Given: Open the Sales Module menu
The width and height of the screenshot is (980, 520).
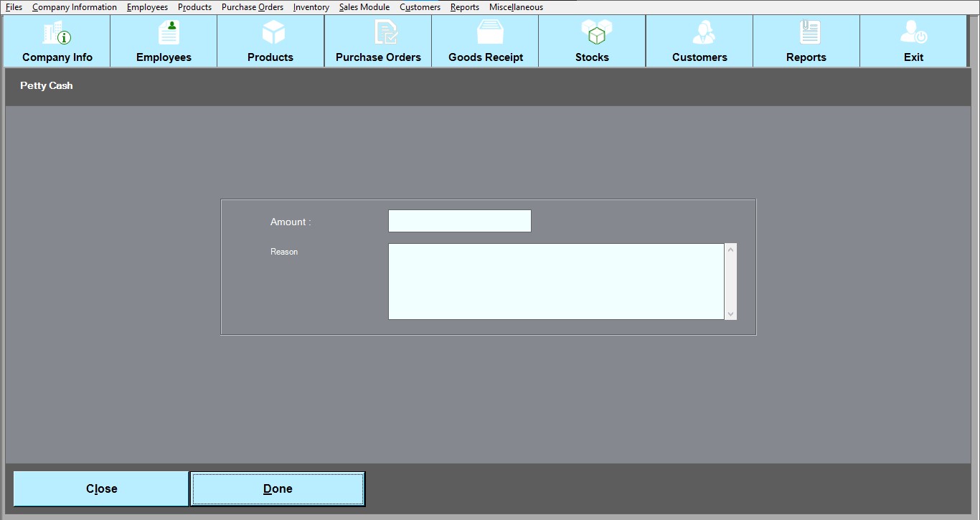Looking at the screenshot, I should coord(364,7).
